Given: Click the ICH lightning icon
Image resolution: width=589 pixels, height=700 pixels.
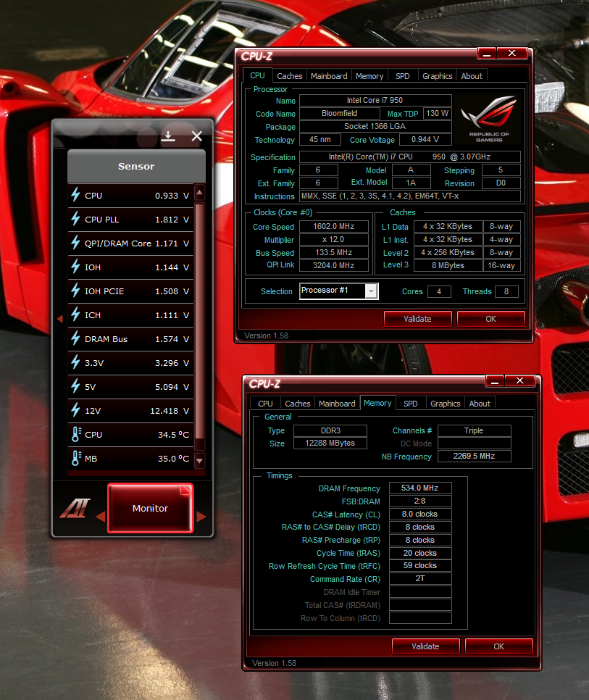Looking at the screenshot, I should pos(75,314).
